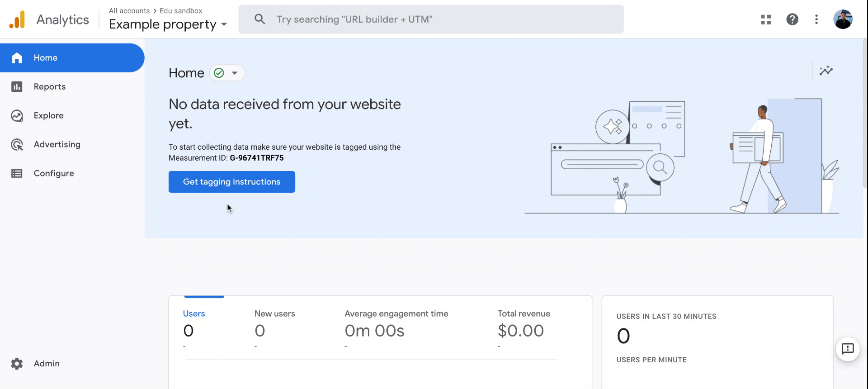
Task: Click the Advertising sidebar icon
Action: (17, 145)
